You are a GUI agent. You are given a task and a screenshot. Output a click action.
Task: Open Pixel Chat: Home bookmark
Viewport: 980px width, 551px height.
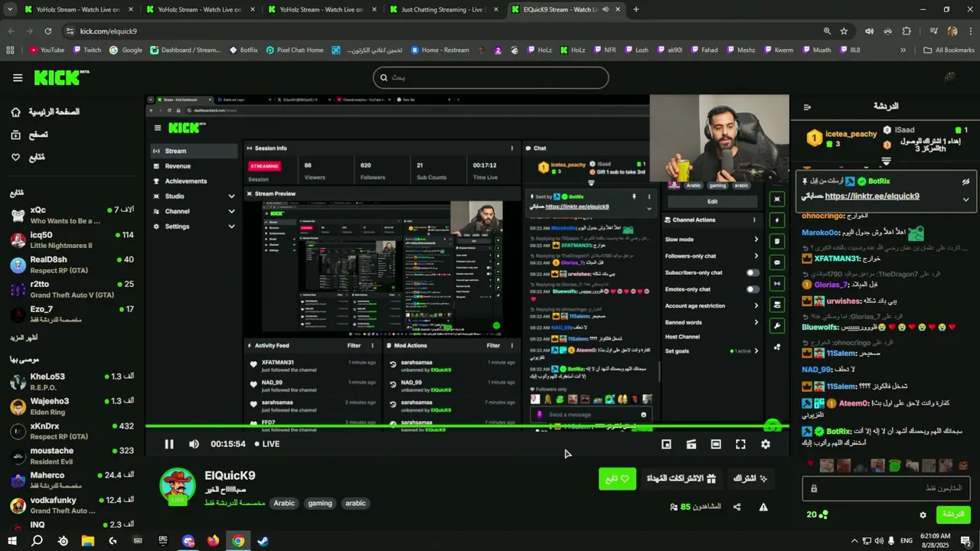coord(295,51)
